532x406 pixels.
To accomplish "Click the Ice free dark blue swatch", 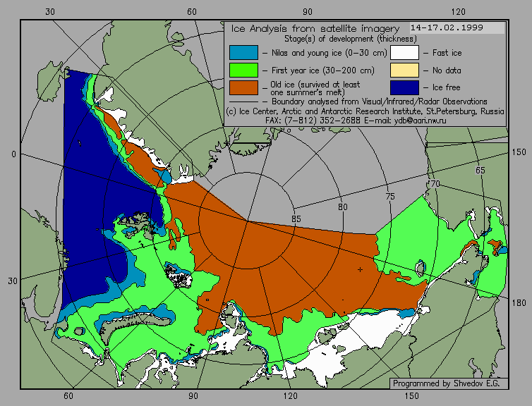I will pos(404,87).
